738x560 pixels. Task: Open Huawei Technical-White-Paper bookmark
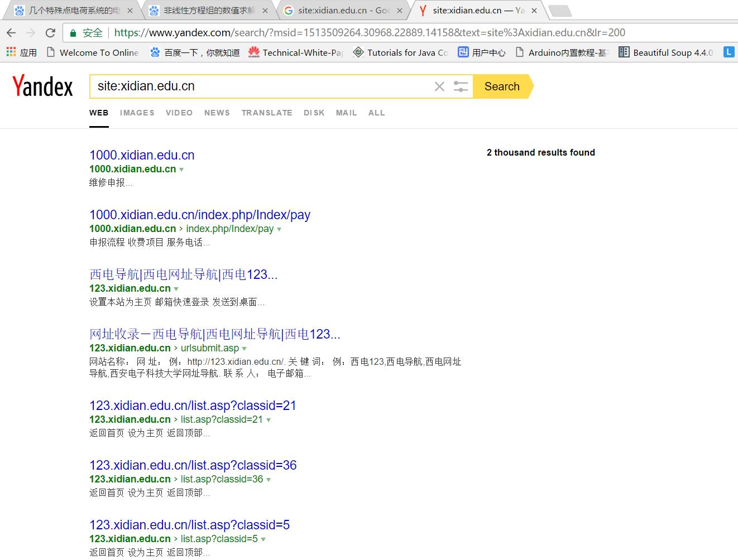tap(296, 52)
